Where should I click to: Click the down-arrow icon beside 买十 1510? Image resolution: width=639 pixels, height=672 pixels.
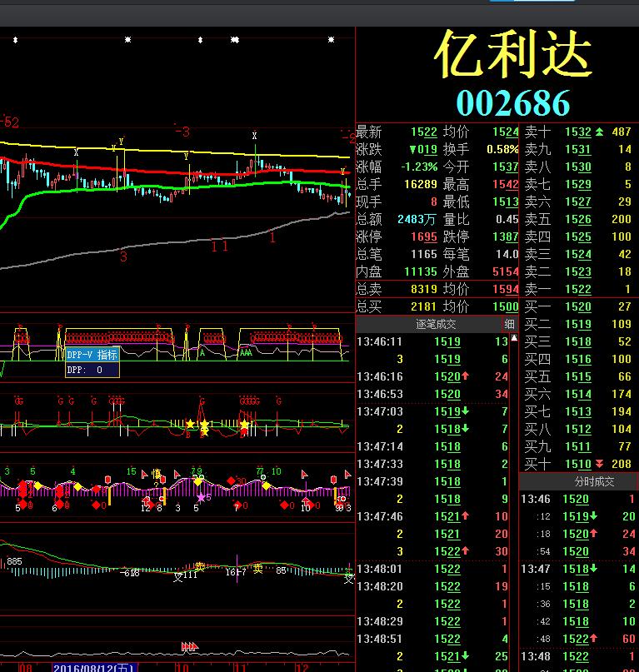click(599, 464)
